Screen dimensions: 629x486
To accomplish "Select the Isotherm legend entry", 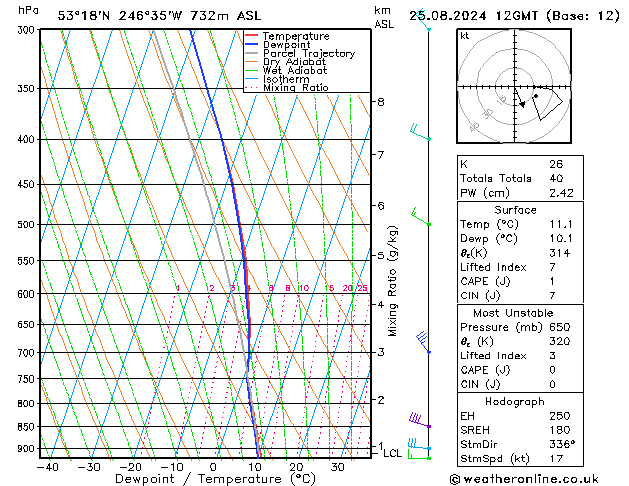I will 278,79.
